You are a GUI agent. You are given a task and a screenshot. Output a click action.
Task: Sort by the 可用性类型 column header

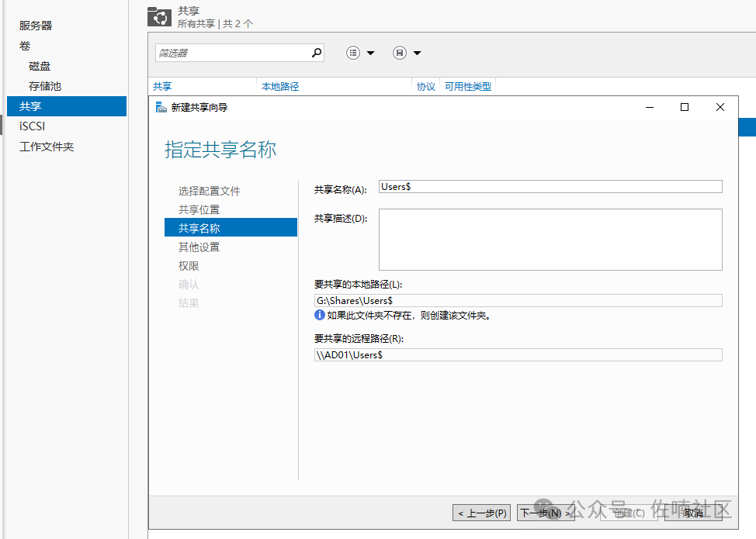coord(468,86)
